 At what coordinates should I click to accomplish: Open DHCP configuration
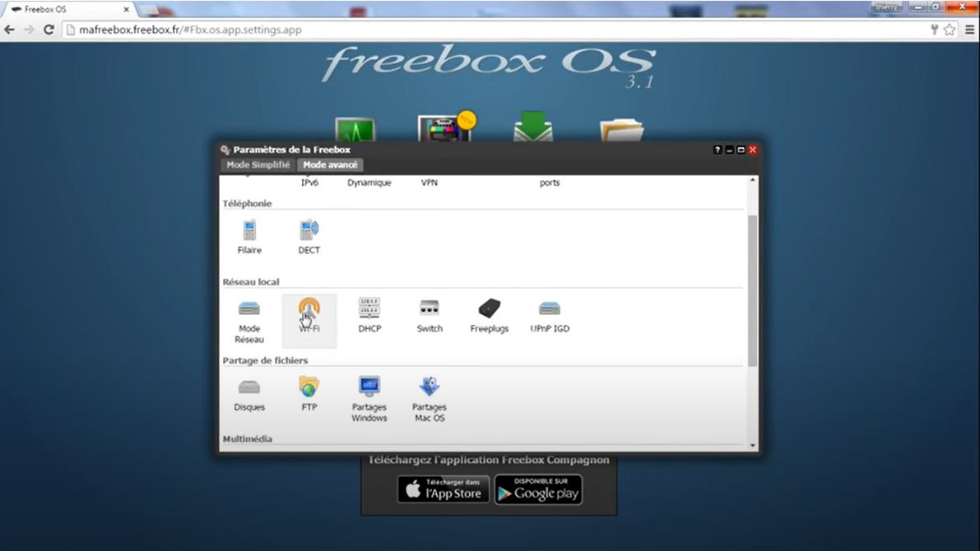click(x=369, y=316)
